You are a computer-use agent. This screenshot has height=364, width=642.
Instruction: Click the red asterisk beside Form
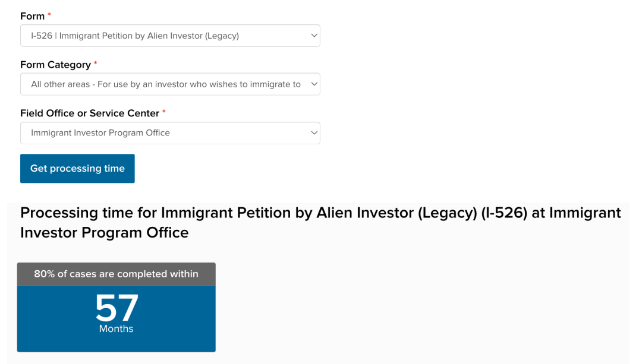coord(49,15)
